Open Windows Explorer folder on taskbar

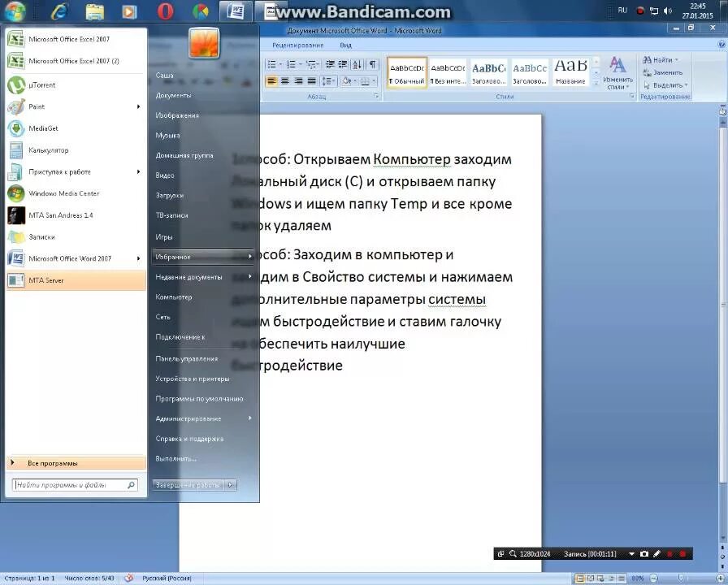[x=95, y=11]
